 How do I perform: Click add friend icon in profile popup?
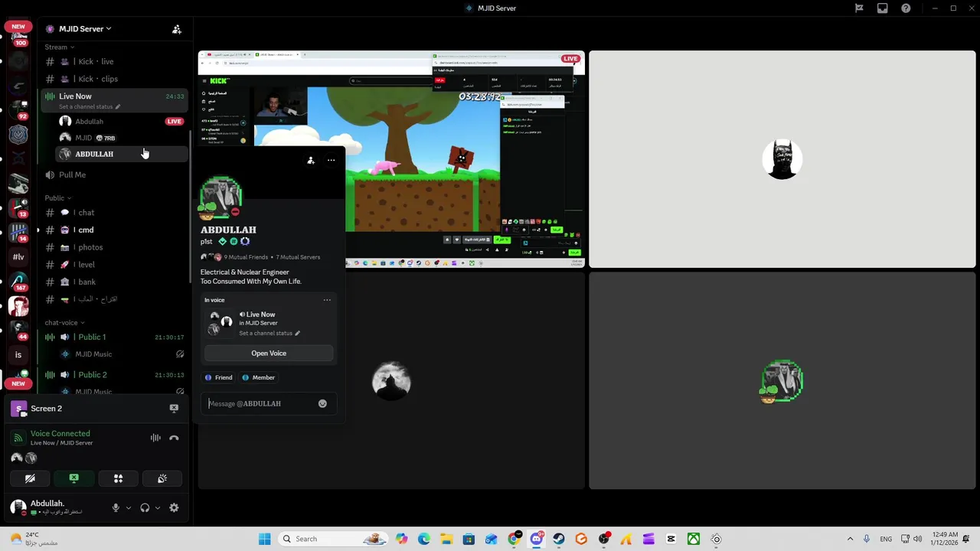[310, 160]
